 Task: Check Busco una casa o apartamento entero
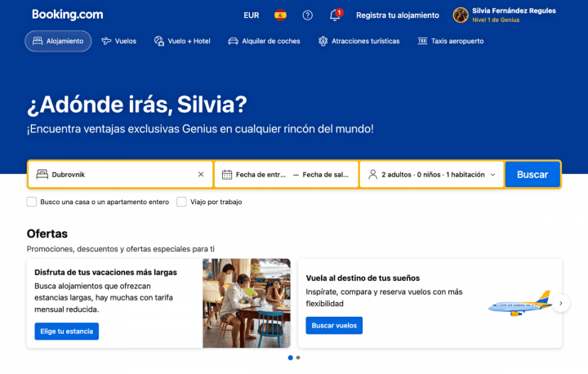pyautogui.click(x=32, y=202)
